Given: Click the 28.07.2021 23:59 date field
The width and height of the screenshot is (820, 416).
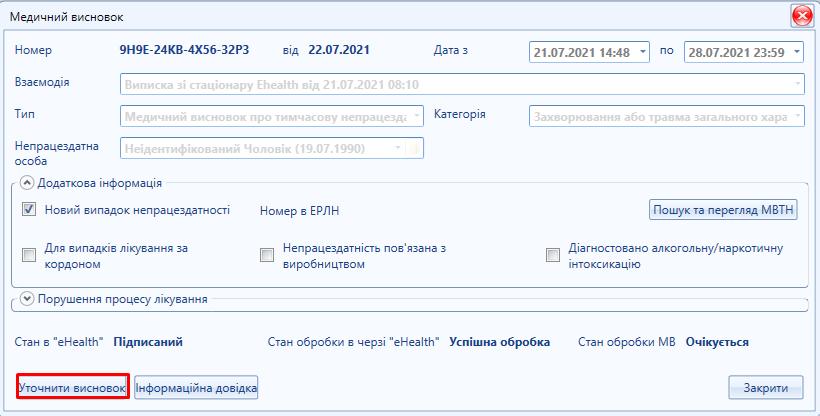Looking at the screenshot, I should [x=744, y=52].
